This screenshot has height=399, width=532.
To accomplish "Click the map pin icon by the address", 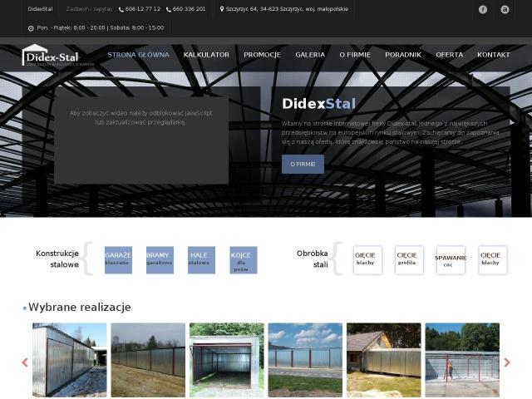I will (x=222, y=9).
